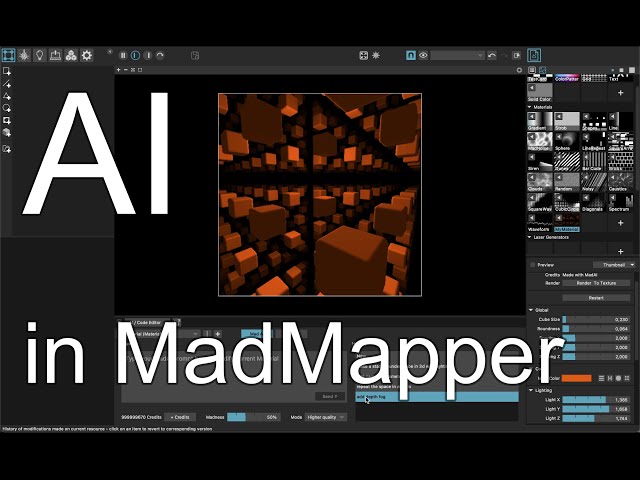The height and width of the screenshot is (480, 640).
Task: Adjust the Madness slider
Action: [x=253, y=417]
